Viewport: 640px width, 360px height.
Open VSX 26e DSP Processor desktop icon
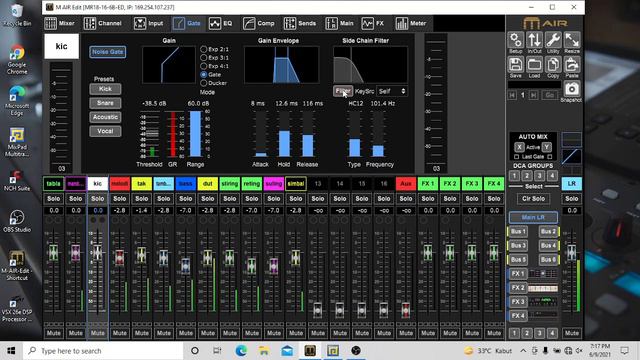coord(17,309)
